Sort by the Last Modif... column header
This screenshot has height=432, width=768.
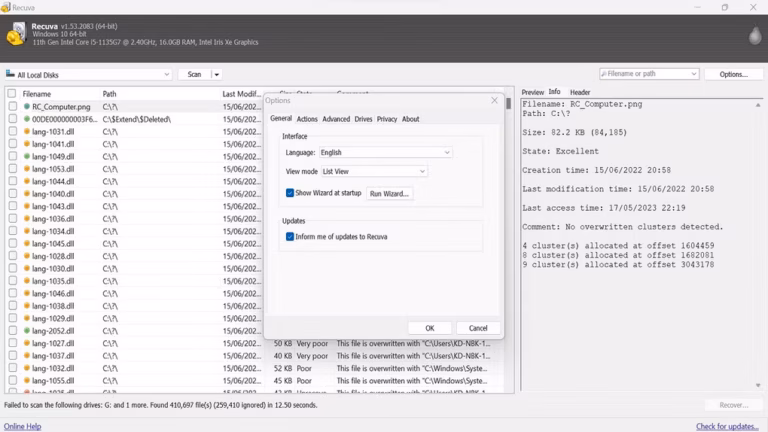coord(242,94)
